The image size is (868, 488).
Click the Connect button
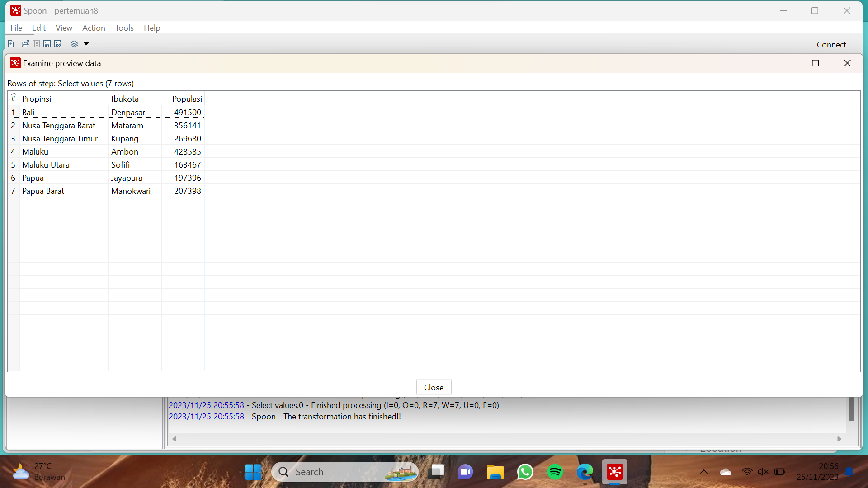pyautogui.click(x=831, y=45)
